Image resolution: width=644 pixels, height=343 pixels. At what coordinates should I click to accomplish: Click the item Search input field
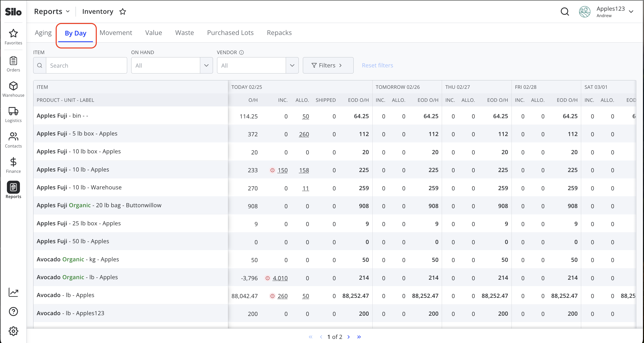[86, 65]
